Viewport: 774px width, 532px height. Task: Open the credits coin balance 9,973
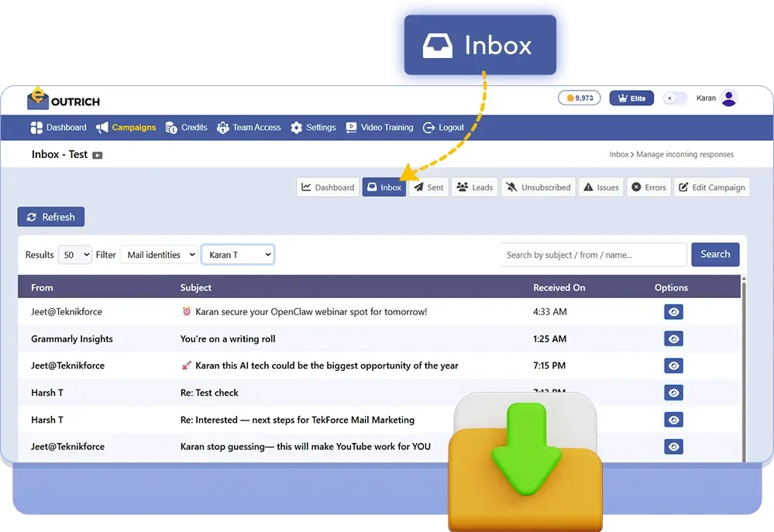coord(579,98)
